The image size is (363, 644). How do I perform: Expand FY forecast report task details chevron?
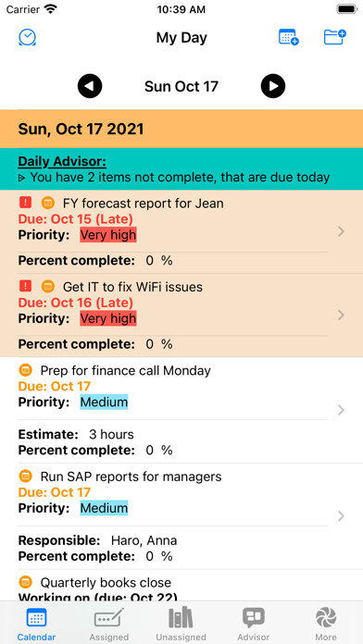(x=341, y=232)
